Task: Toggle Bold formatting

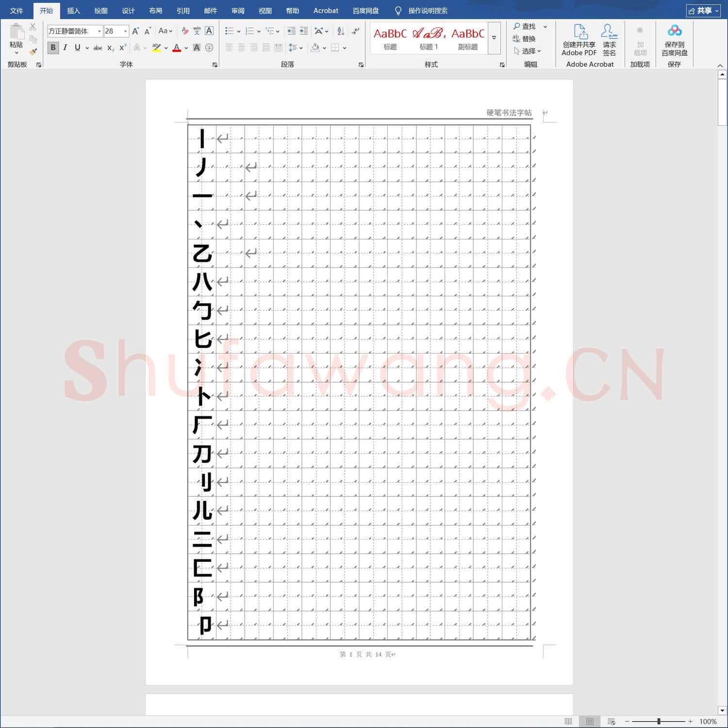Action: point(53,48)
